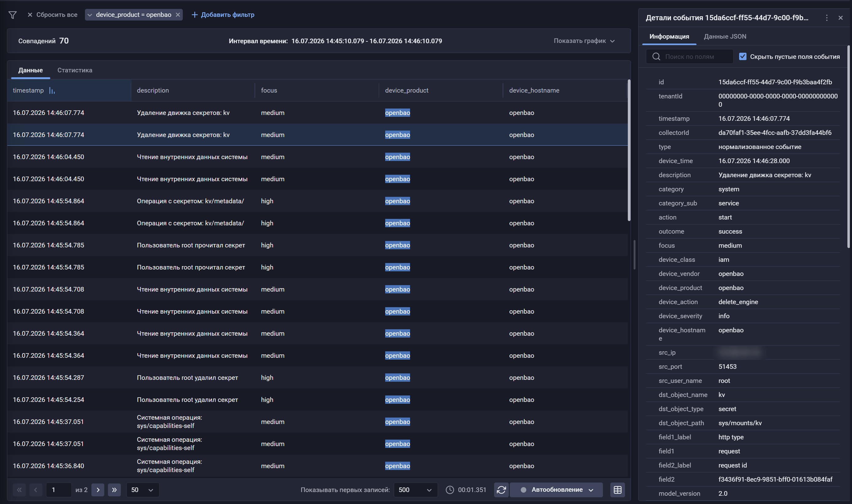This screenshot has height=504, width=852.
Task: Close the Детали события panel
Action: pos(840,18)
